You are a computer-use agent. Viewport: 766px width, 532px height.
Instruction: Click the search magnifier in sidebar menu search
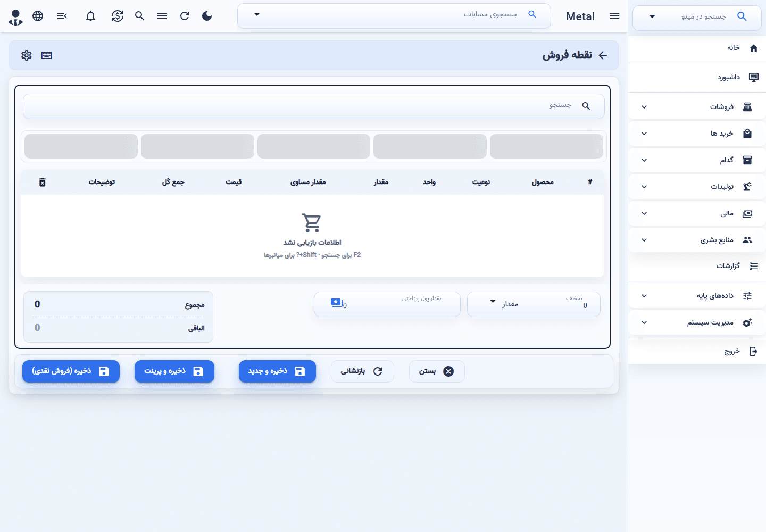(x=742, y=16)
